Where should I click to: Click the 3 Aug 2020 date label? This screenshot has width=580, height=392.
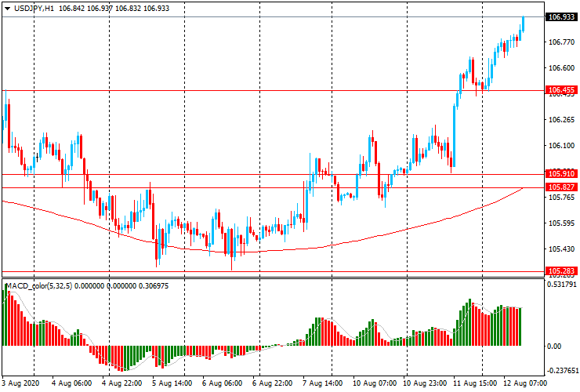(20, 383)
